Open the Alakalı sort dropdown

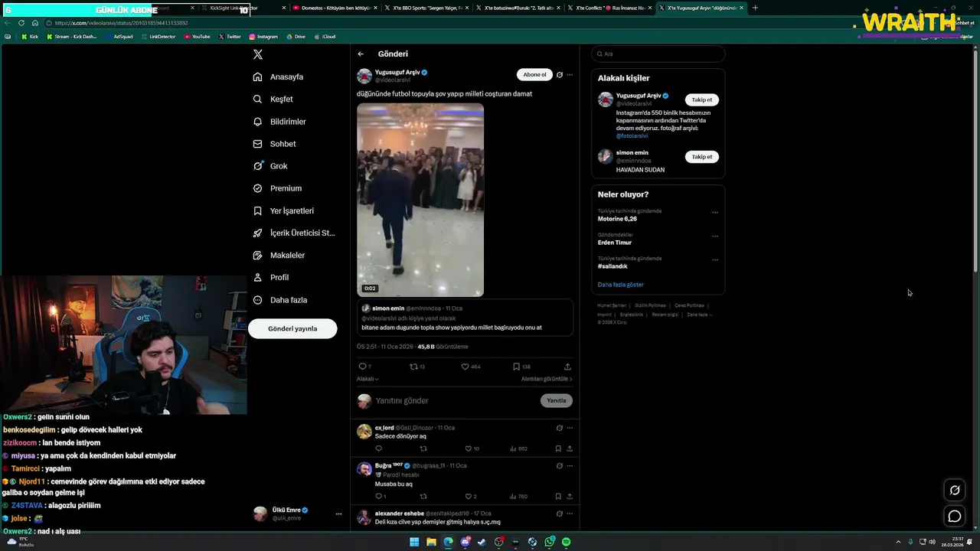[367, 379]
